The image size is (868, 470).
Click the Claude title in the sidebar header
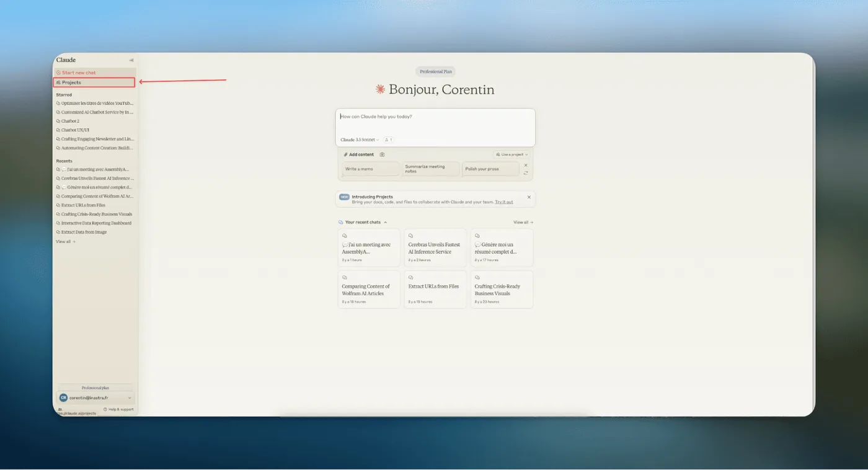coord(66,60)
